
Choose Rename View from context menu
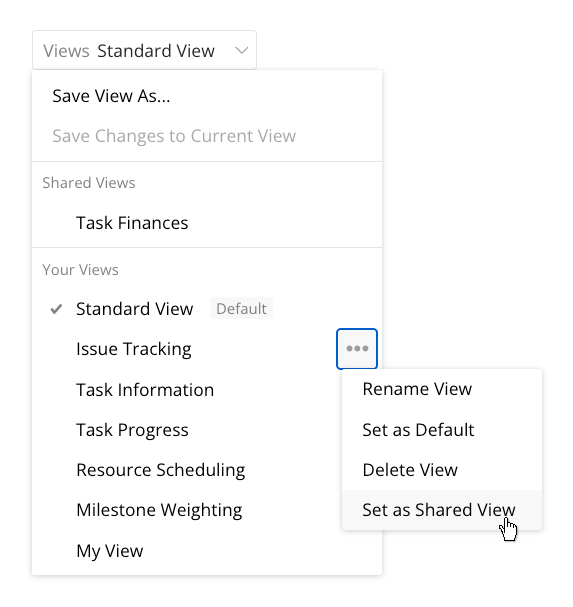coord(442,389)
